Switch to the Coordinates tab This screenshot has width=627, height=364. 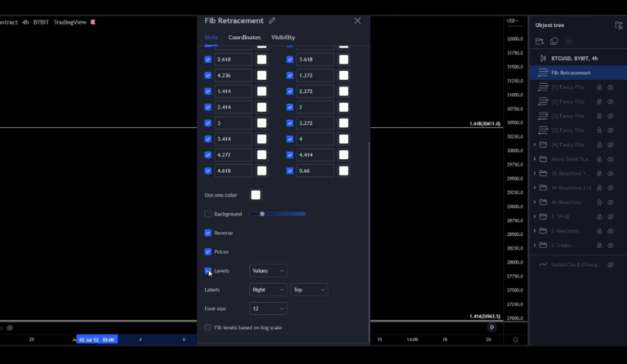(245, 38)
